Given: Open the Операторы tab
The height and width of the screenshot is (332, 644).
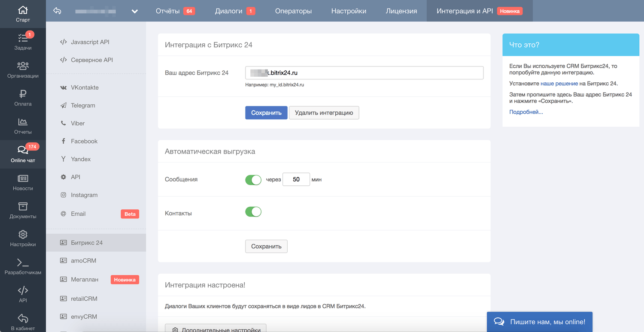Looking at the screenshot, I should [293, 11].
